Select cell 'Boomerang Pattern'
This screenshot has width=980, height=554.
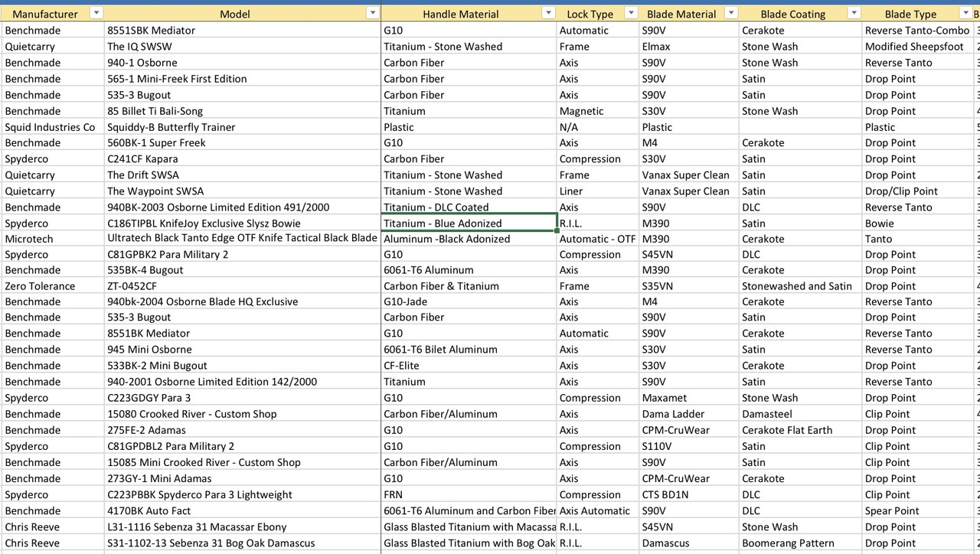click(800, 543)
